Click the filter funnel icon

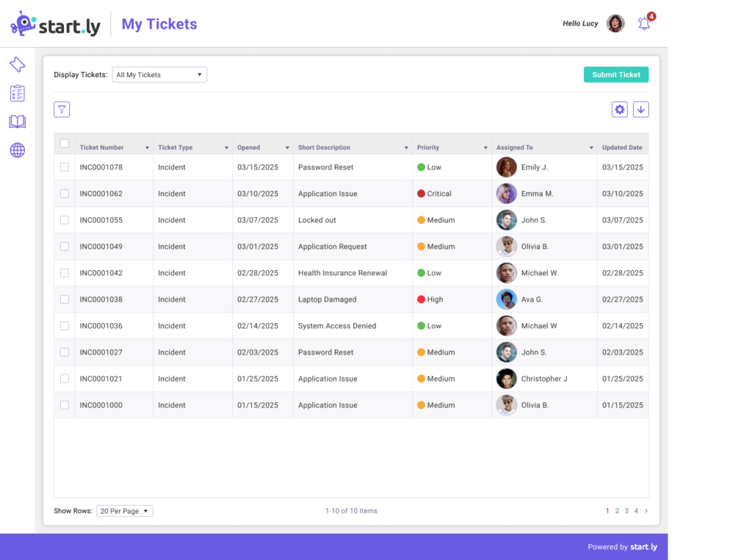click(x=62, y=109)
